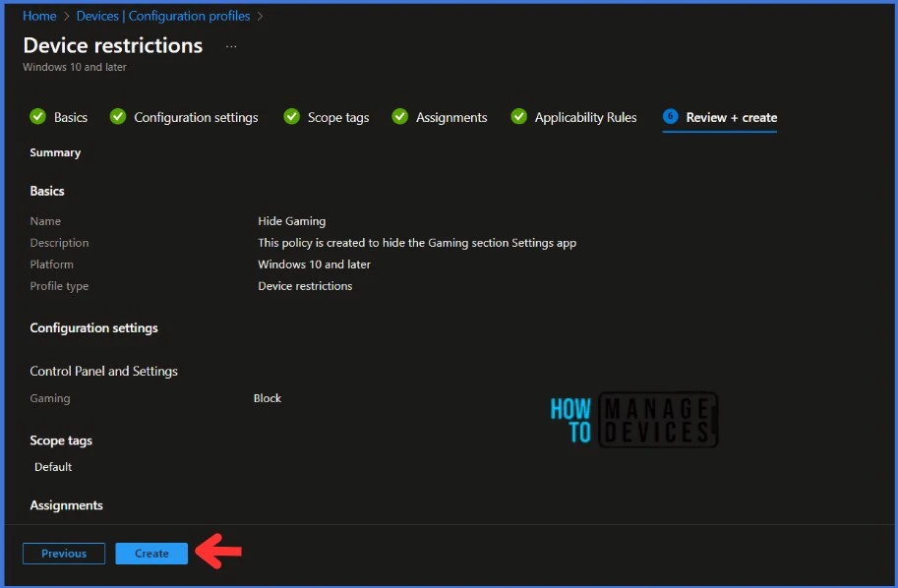Click the Platform label
898x588 pixels.
51,265
